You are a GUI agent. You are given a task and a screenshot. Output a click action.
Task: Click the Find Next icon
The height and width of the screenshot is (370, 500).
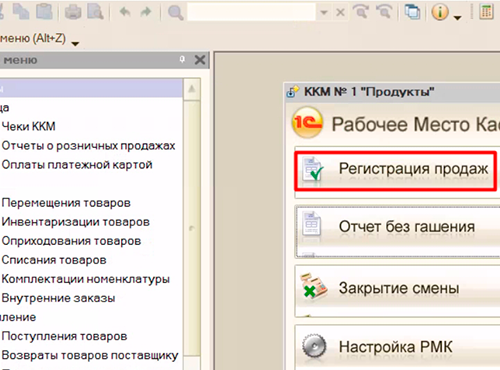(x=361, y=12)
